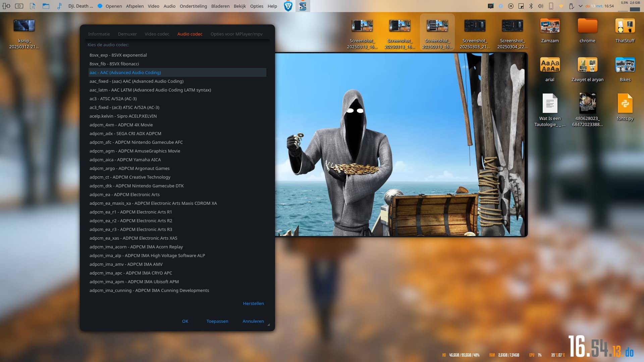Select adpcm_aica - ADPCM Yamaha AICA
This screenshot has height=362, width=644.
(x=177, y=160)
